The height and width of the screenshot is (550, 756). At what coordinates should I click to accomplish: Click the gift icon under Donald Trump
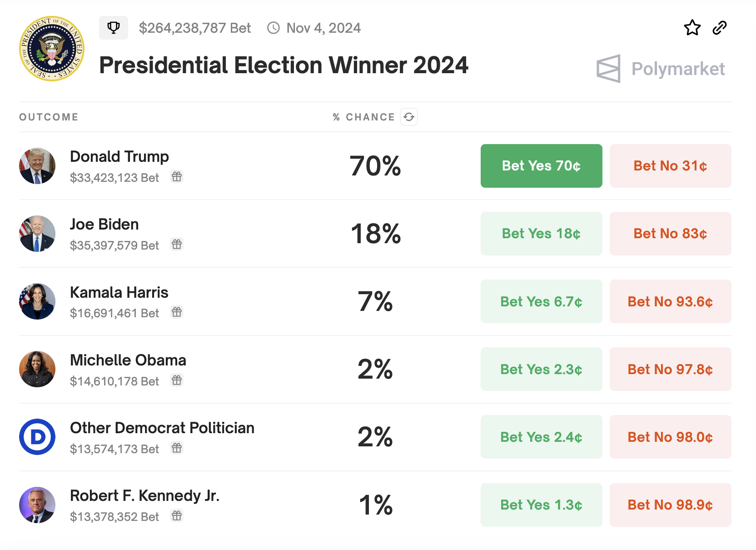pyautogui.click(x=177, y=176)
